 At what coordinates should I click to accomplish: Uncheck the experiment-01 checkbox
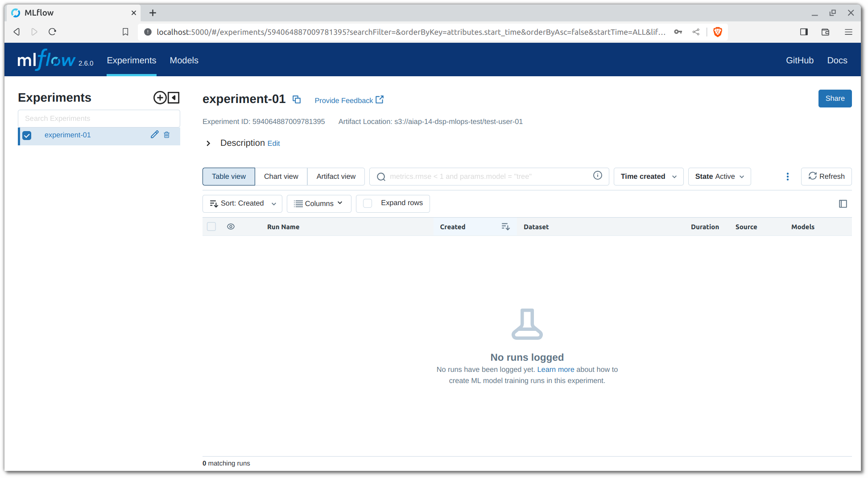tap(27, 136)
